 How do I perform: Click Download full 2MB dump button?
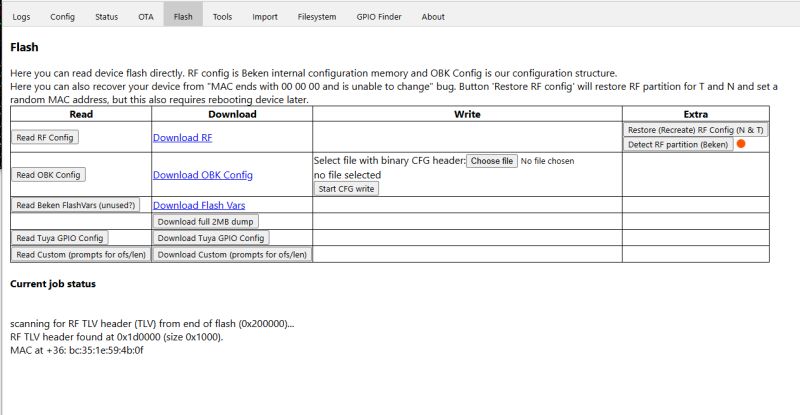[206, 222]
